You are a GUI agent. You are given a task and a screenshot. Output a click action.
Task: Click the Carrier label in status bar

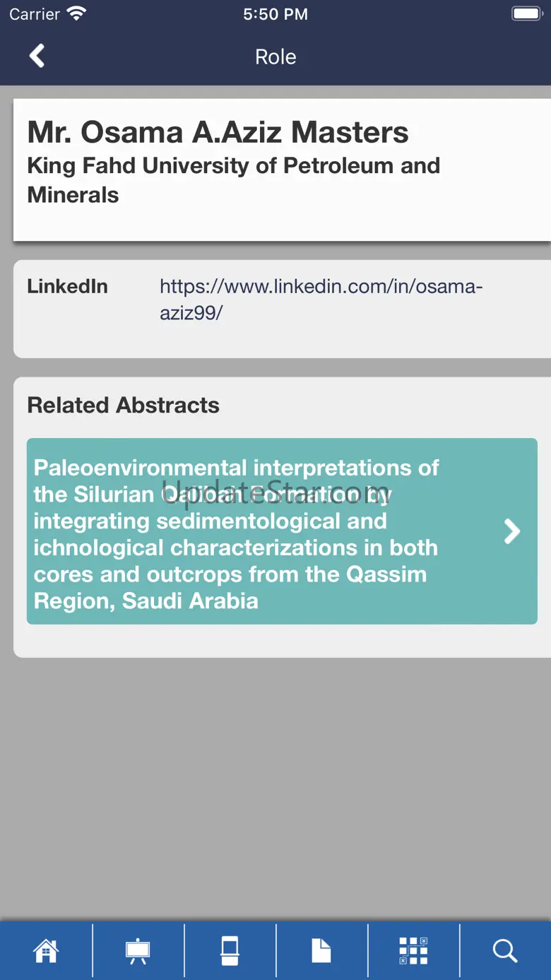(34, 14)
